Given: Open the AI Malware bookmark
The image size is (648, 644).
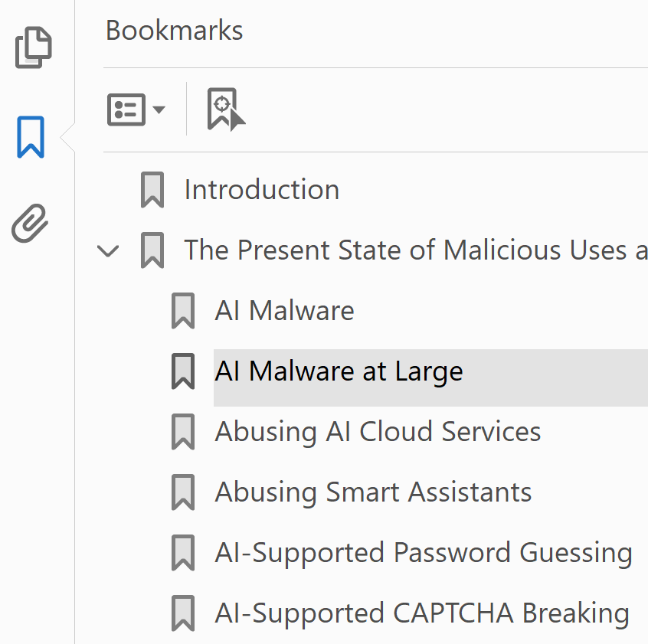Looking at the screenshot, I should click(285, 311).
